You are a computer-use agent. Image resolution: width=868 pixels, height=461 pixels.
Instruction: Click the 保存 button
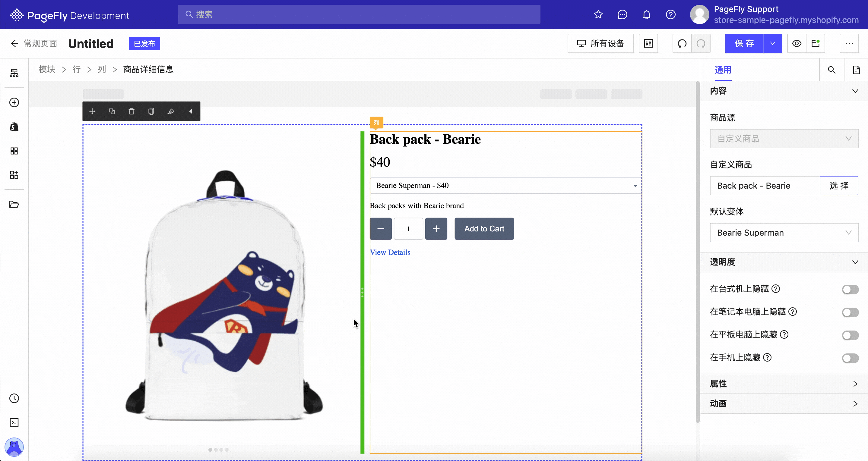(x=744, y=43)
